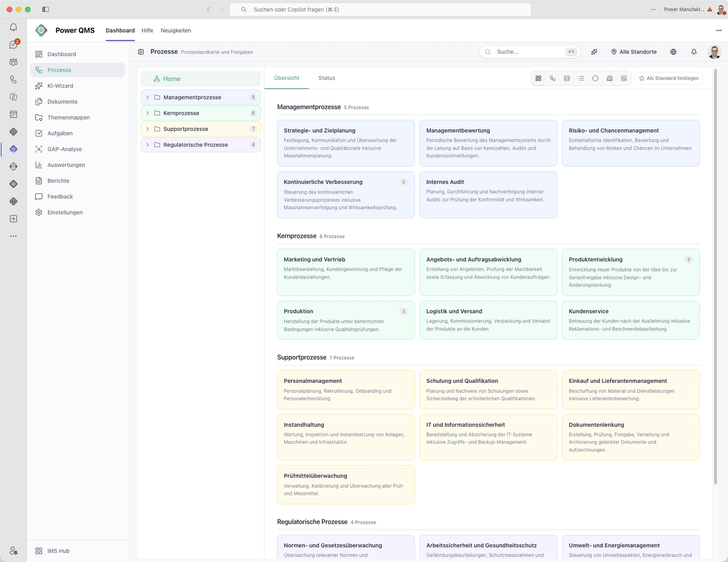728x562 pixels.
Task: Click the Copilot search bar at top
Action: tap(380, 10)
